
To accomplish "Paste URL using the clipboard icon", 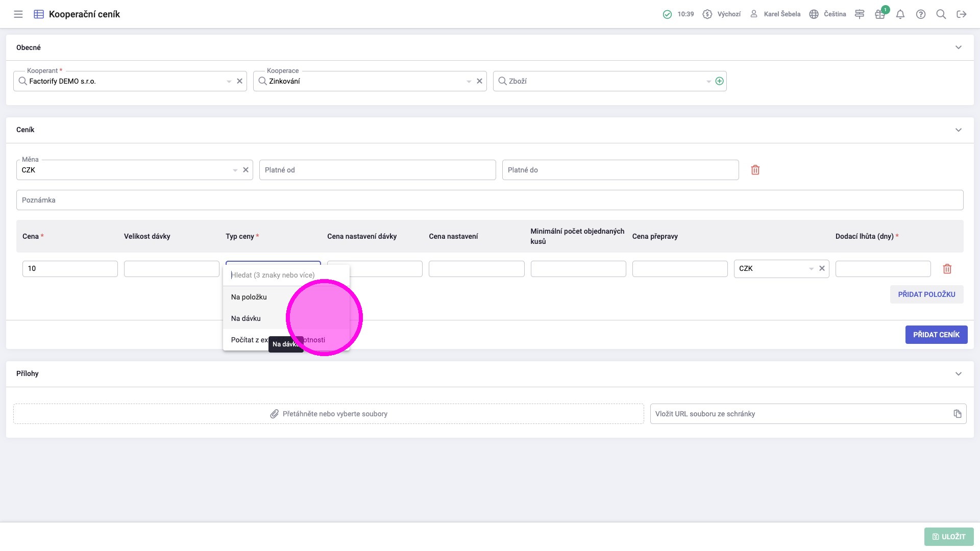I will [x=958, y=414].
